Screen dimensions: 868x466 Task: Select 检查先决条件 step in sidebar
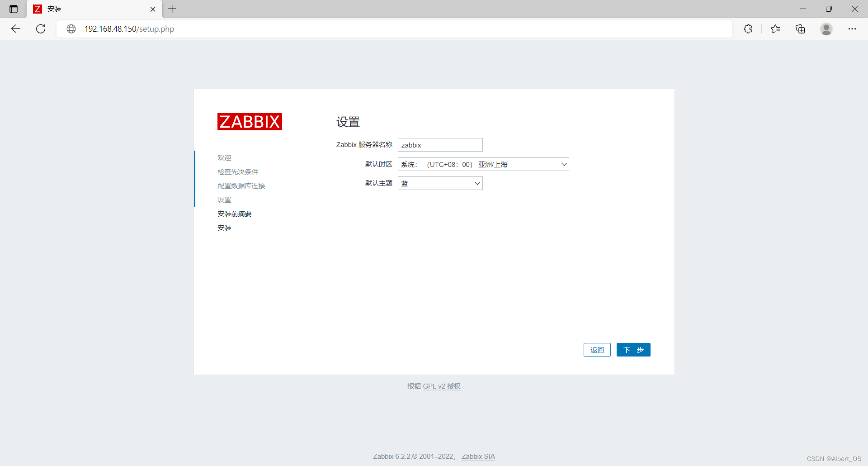[x=238, y=172]
